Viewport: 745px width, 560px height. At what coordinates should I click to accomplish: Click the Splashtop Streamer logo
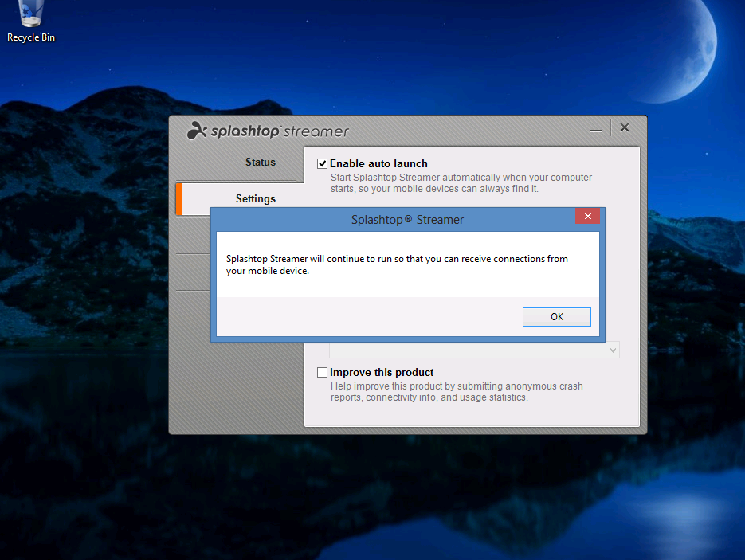point(268,131)
